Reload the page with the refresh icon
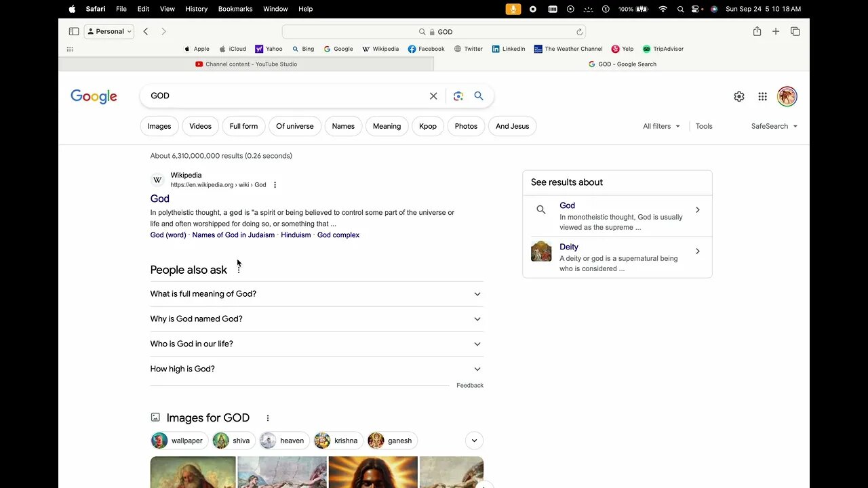This screenshot has width=868, height=488. click(x=579, y=32)
